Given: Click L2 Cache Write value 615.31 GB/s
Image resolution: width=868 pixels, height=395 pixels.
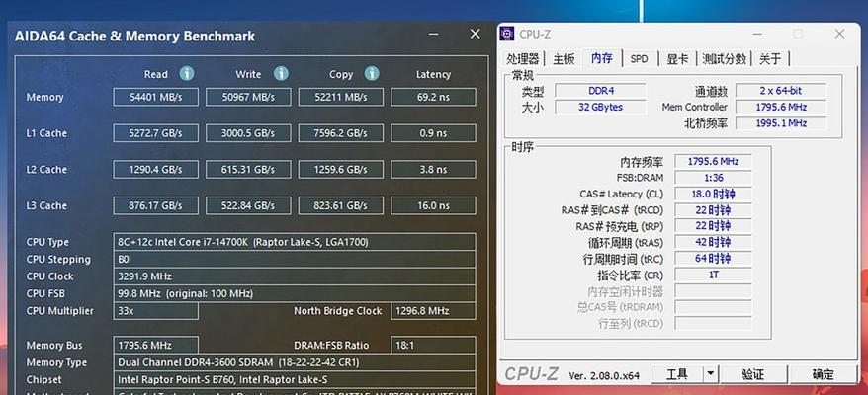Looking at the screenshot, I should (248, 169).
